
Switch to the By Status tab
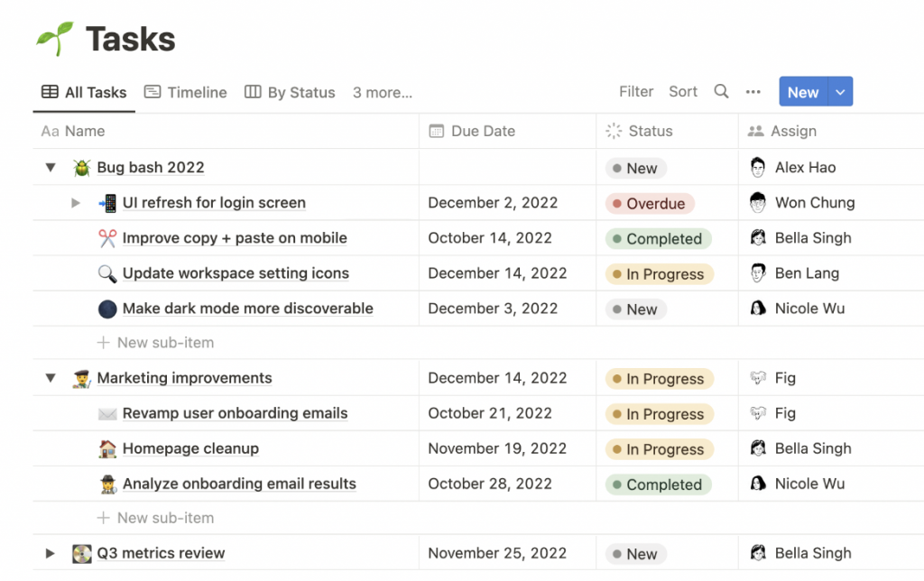tap(290, 92)
